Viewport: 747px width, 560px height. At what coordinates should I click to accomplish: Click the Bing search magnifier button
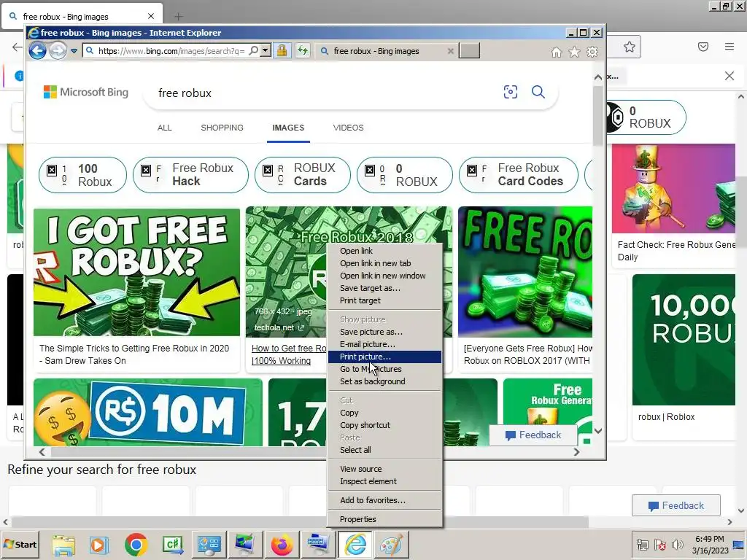pos(538,92)
